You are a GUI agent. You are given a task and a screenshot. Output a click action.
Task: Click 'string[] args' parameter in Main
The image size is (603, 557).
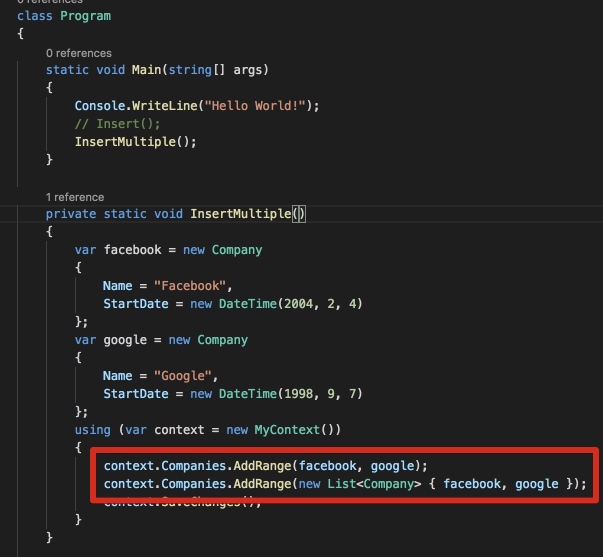coord(215,70)
